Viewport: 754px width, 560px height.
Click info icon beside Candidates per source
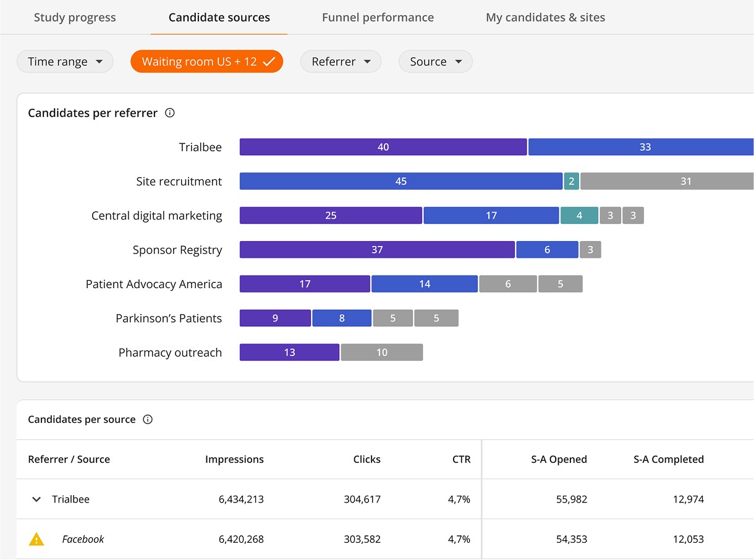(148, 420)
